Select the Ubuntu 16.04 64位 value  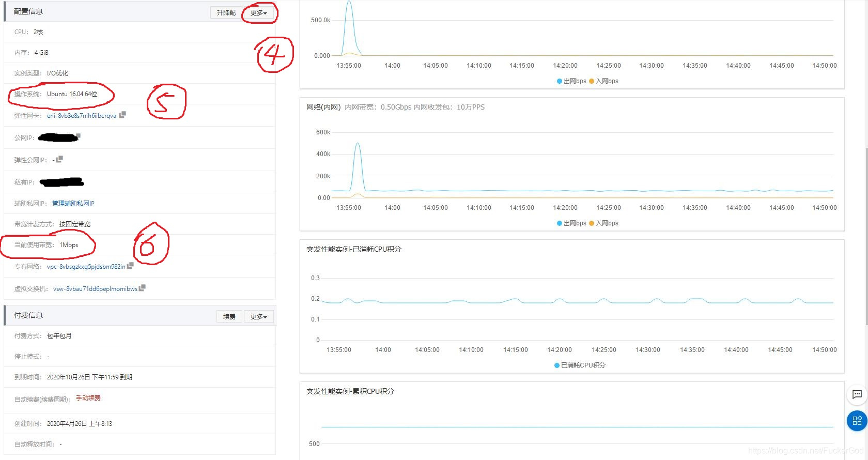(x=72, y=94)
